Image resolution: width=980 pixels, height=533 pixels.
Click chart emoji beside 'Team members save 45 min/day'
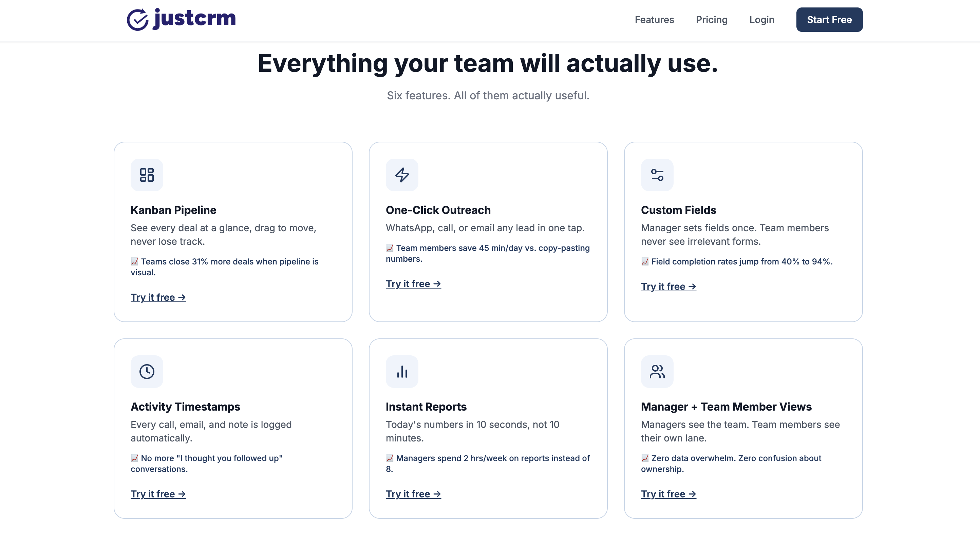pos(390,248)
